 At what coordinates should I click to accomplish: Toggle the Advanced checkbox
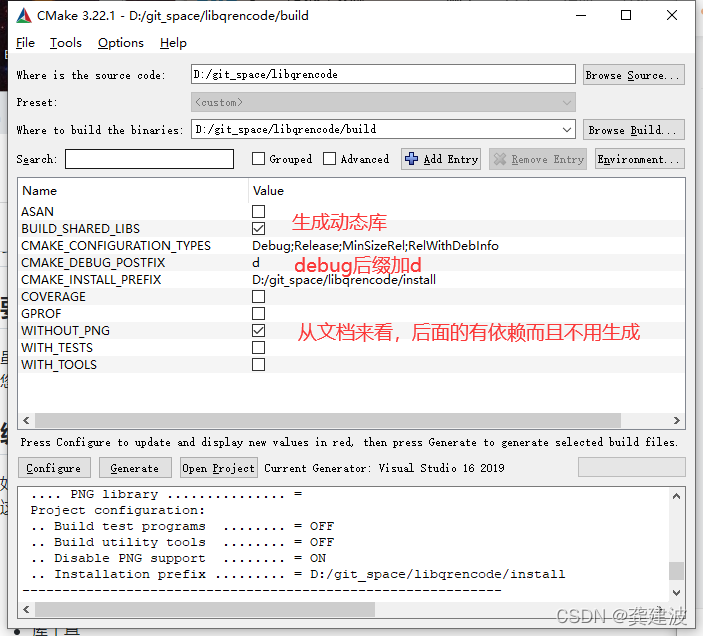coord(330,159)
